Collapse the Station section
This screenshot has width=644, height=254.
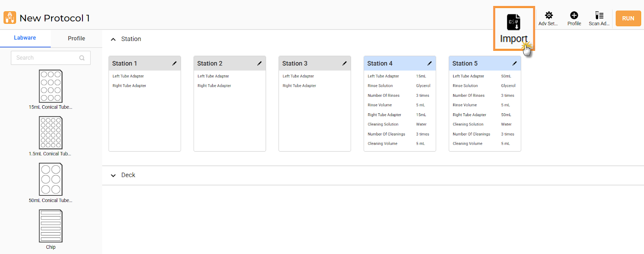coord(114,39)
